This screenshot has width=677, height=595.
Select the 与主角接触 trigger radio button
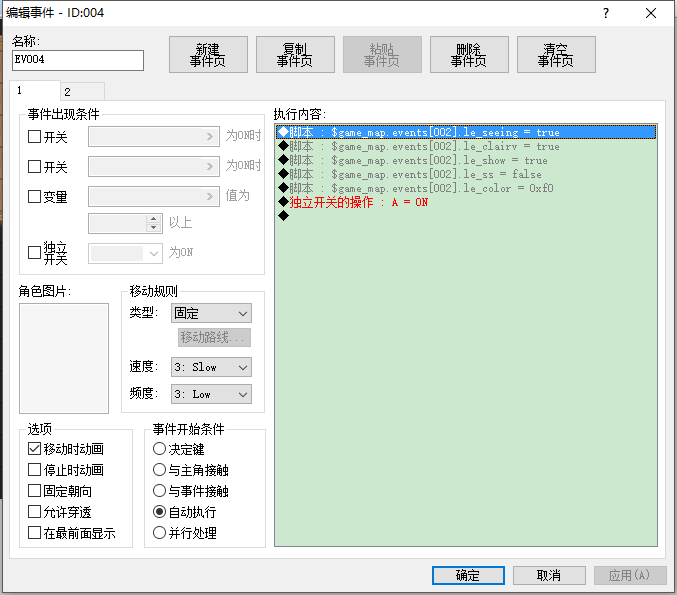tap(159, 470)
